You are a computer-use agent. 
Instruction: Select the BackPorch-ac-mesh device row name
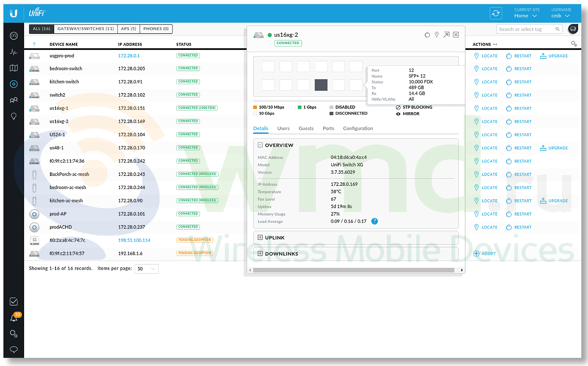coord(69,174)
